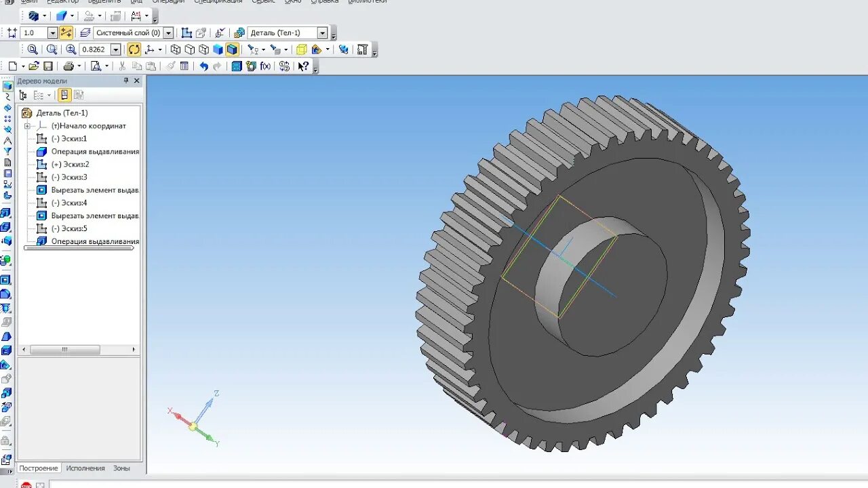Toggle Hidden lines thin display mode
The width and height of the screenshot is (868, 488).
click(203, 49)
